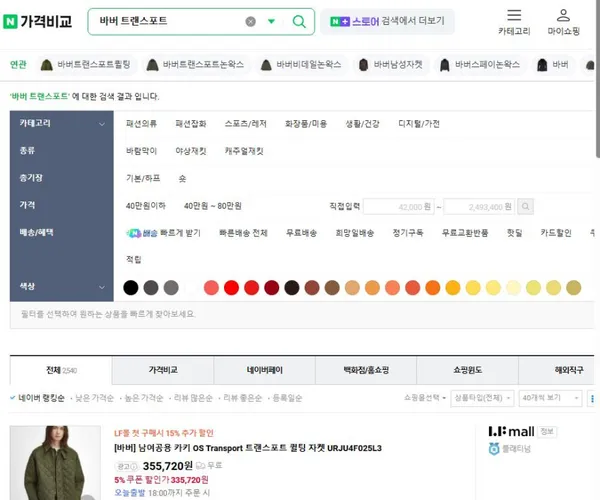
Task: Pick the brown color swatch
Action: point(332,288)
